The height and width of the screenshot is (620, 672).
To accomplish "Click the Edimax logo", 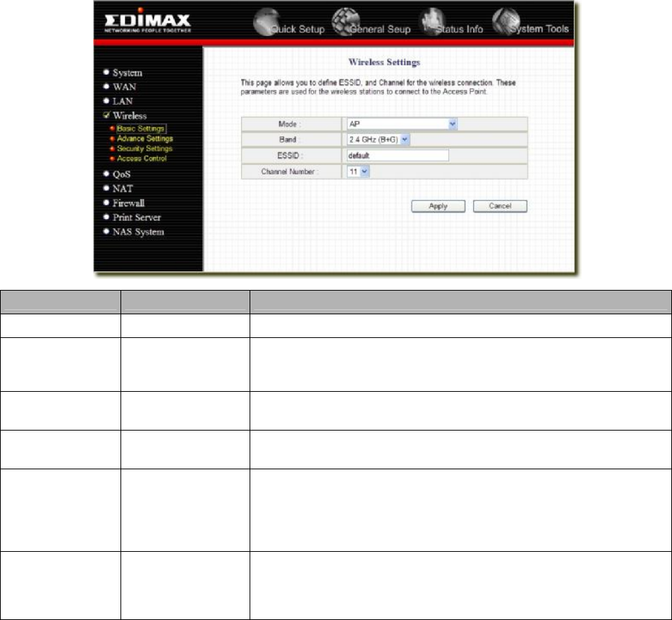I will [x=148, y=21].
